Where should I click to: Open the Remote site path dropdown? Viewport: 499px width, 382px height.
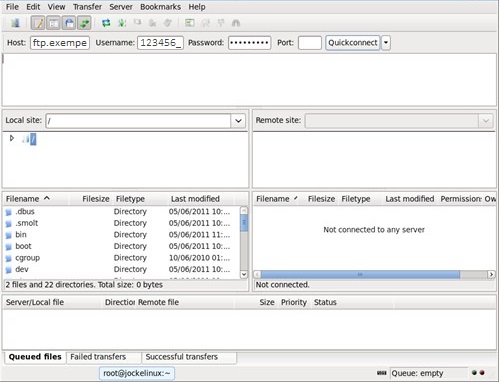[486, 121]
